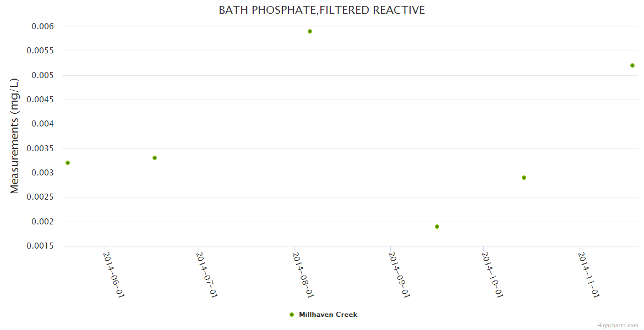This screenshot has width=644, height=330.
Task: Select the 2014-07-01 date label
Action: pyautogui.click(x=208, y=274)
